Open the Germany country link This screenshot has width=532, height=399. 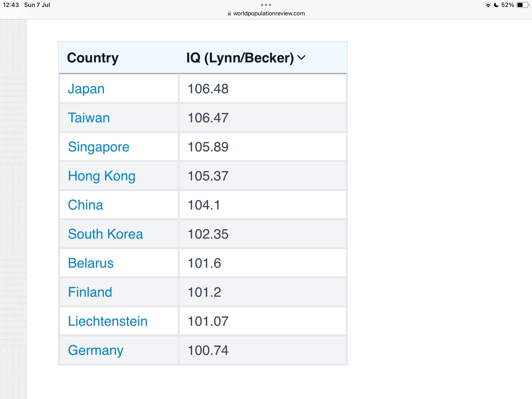coord(95,350)
